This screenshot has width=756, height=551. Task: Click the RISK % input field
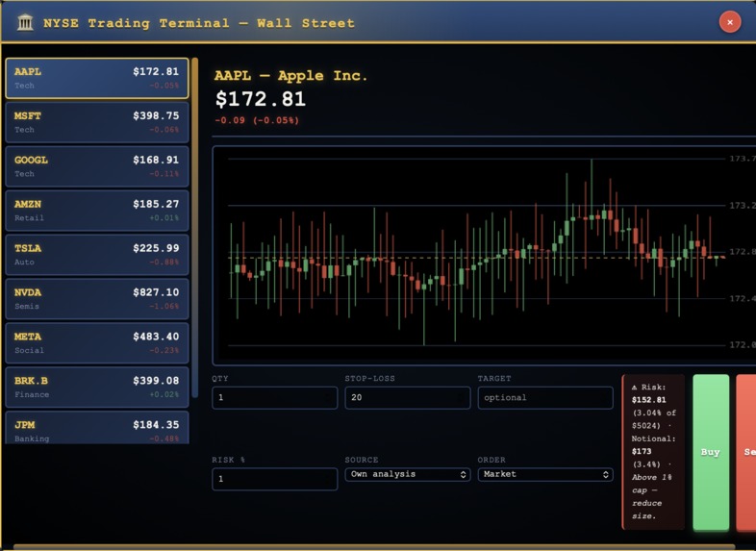coord(275,479)
